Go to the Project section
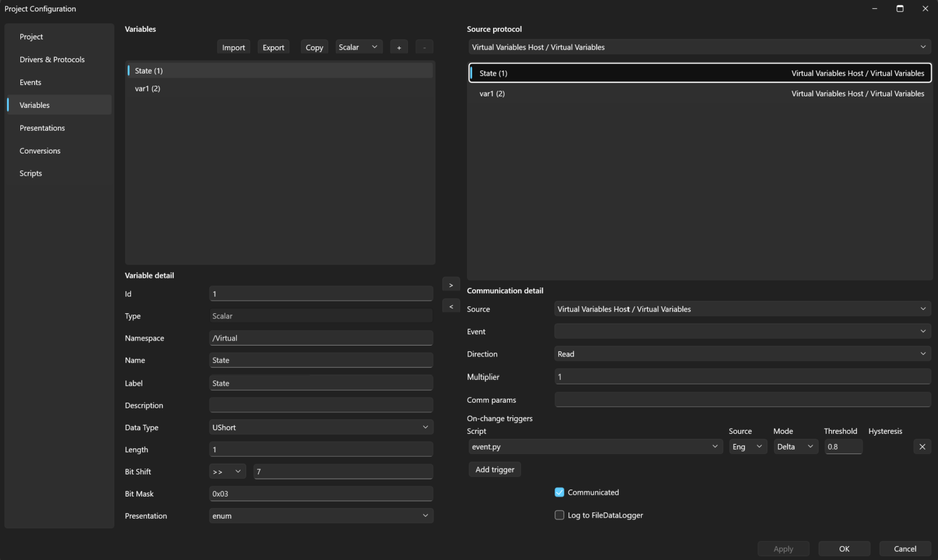938x560 pixels. pos(60,37)
